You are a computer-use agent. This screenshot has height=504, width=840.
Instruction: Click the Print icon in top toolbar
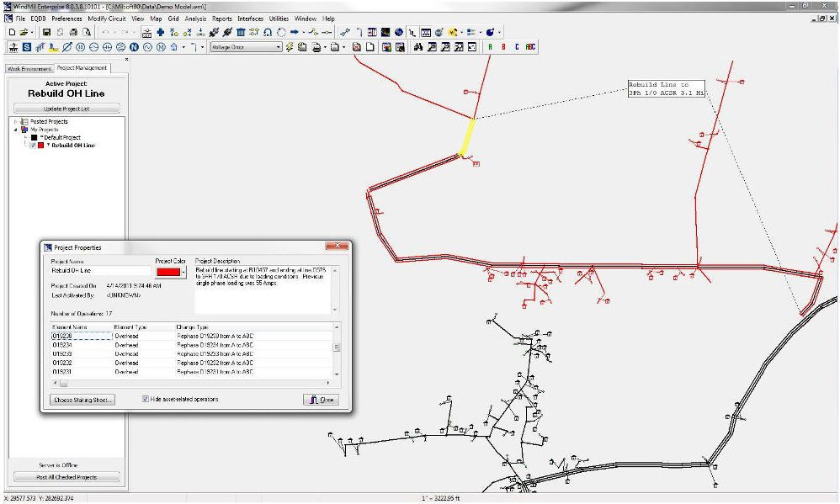pyautogui.click(x=73, y=32)
